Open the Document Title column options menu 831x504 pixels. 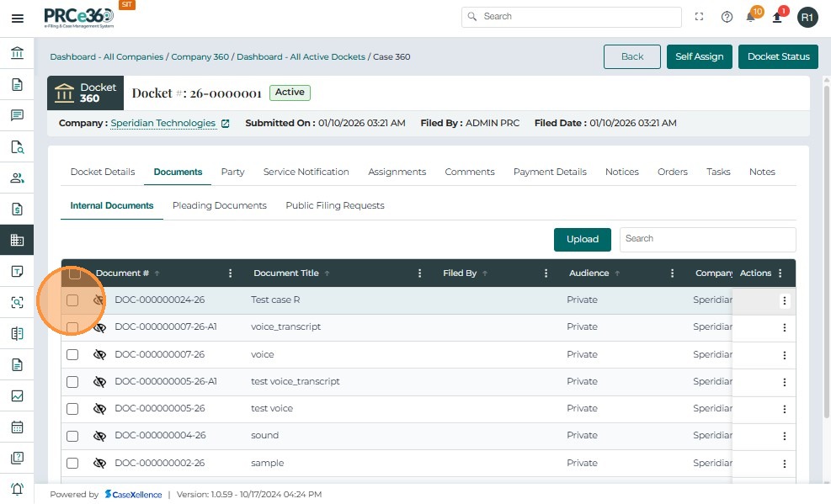click(x=420, y=273)
